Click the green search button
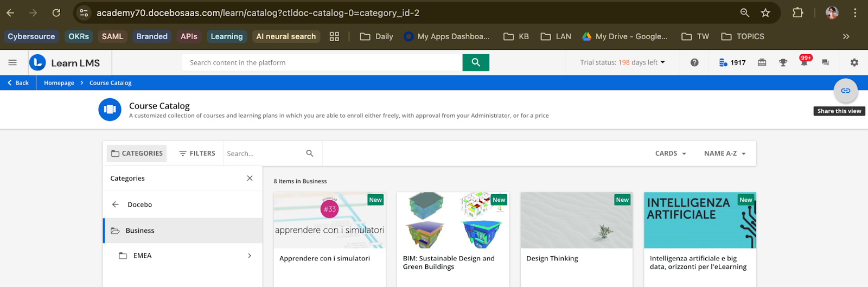Viewport: 868px width, 287px height. [x=476, y=62]
